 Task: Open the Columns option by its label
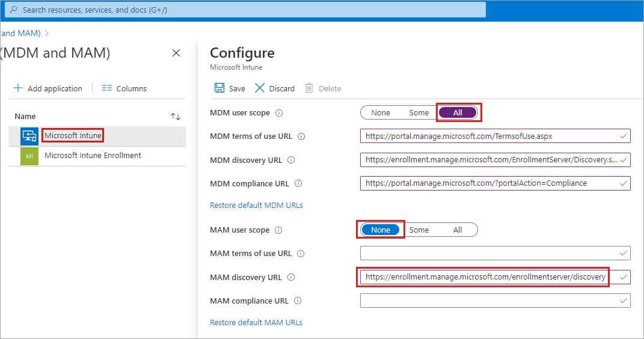[x=131, y=88]
